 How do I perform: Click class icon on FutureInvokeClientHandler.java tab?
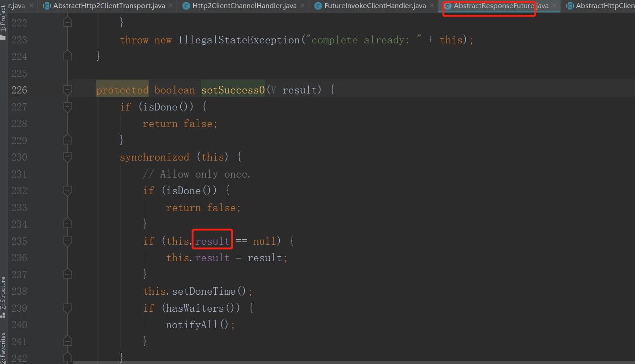(318, 6)
